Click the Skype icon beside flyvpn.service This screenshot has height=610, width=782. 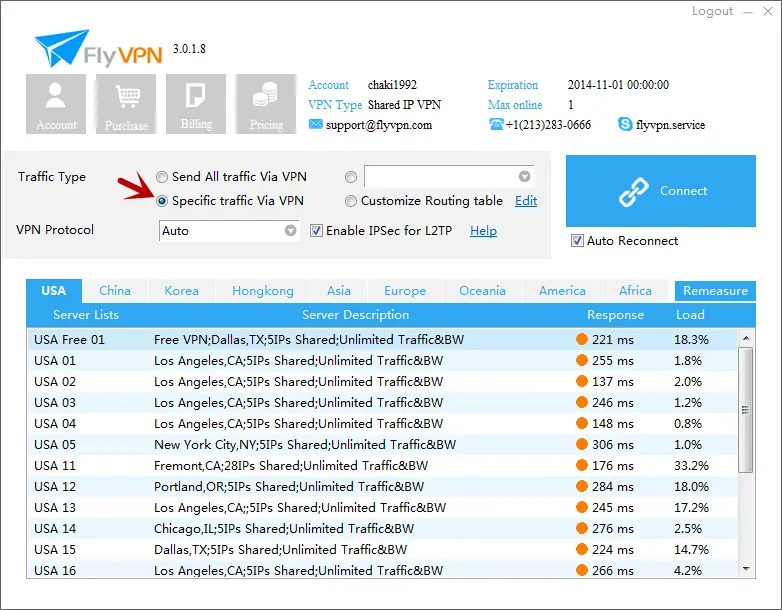tap(625, 124)
